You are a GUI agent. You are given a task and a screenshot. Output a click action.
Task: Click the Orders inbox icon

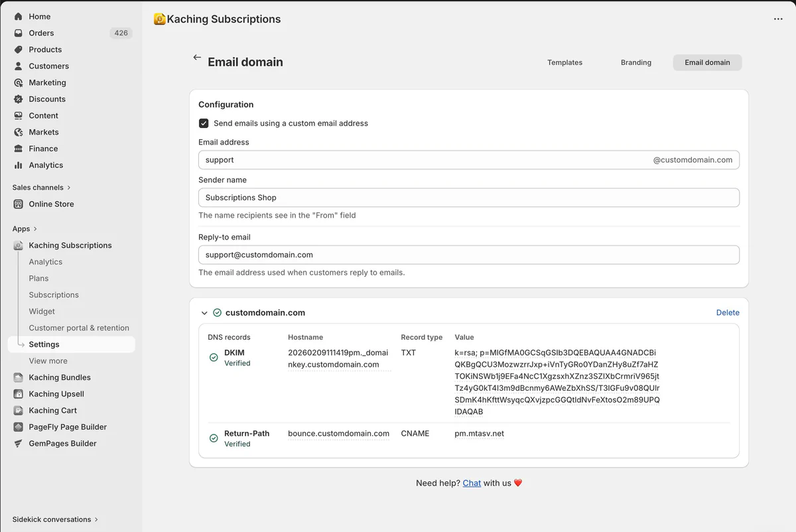point(19,33)
